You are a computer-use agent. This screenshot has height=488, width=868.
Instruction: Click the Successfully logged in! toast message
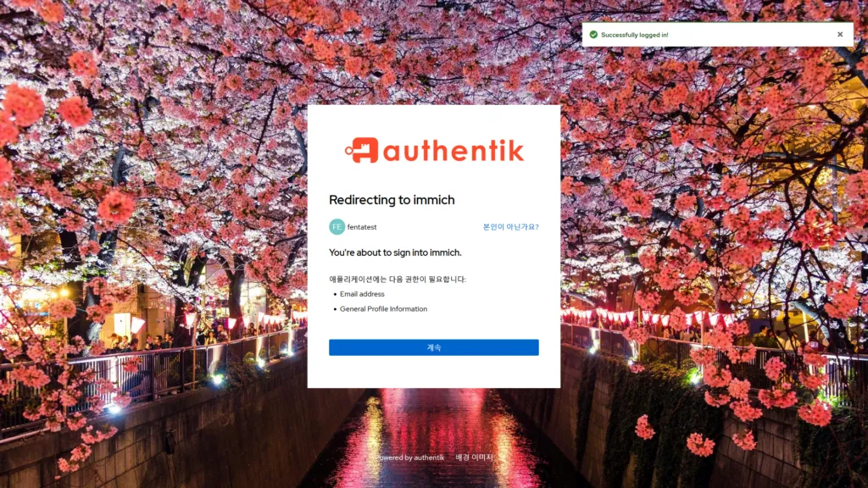(x=634, y=34)
